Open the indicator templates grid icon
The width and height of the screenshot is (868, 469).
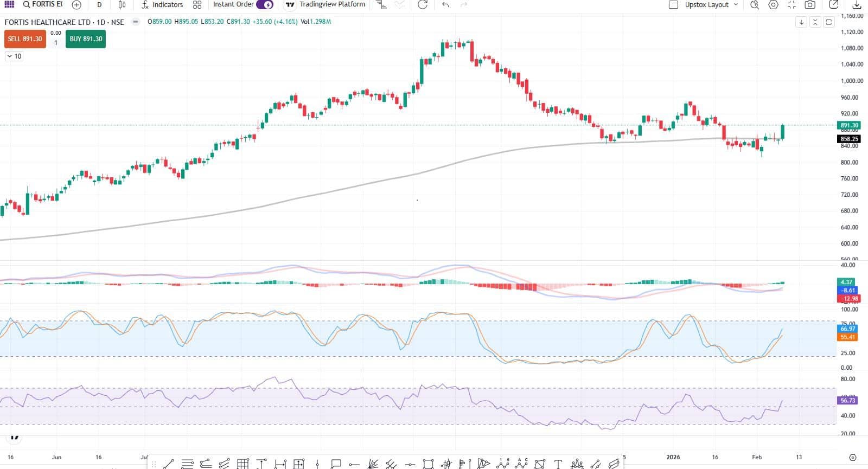point(197,4)
